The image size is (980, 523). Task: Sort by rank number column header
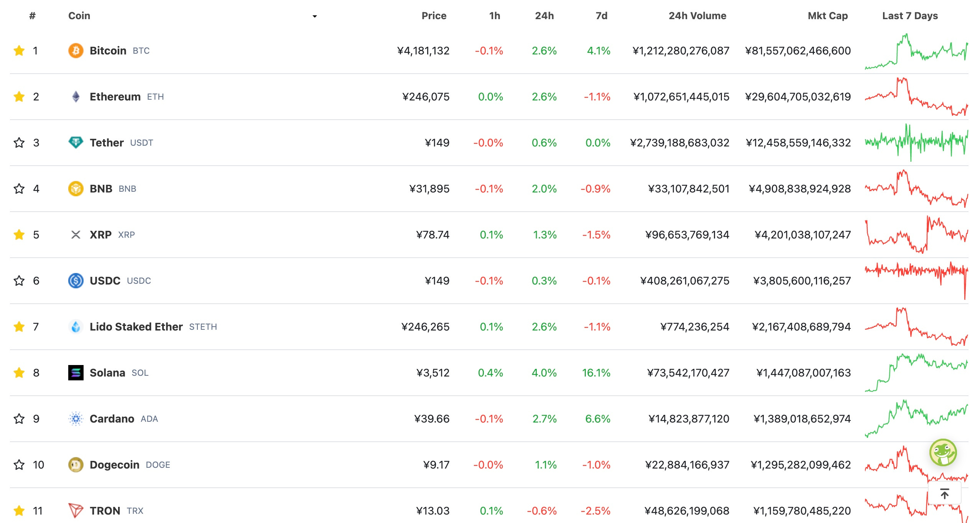(32, 16)
